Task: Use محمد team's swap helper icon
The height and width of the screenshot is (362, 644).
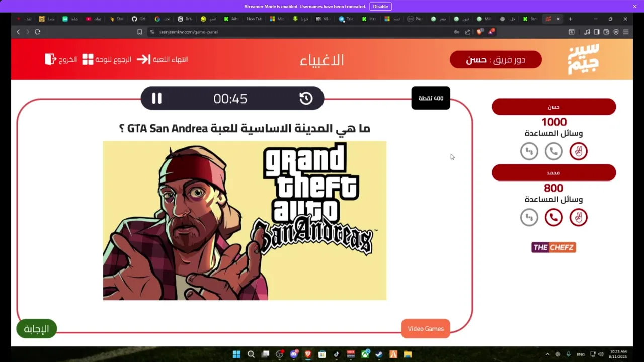Action: tap(529, 217)
